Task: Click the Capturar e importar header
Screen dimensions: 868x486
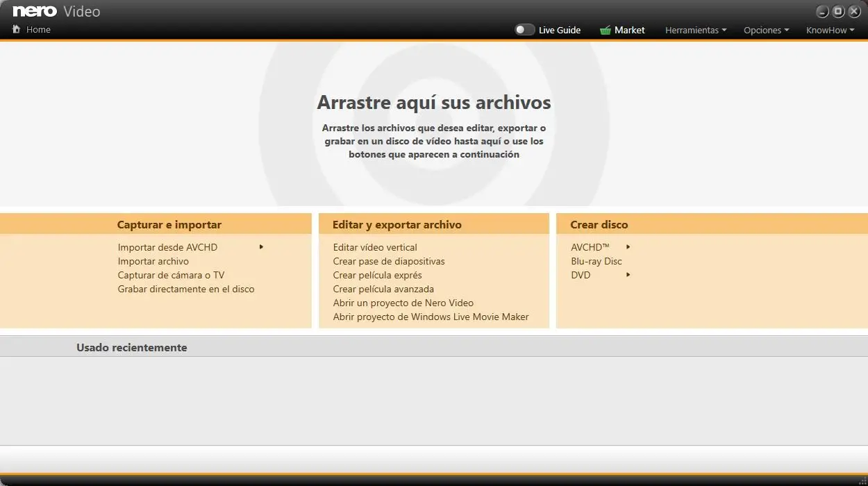Action: tap(169, 224)
